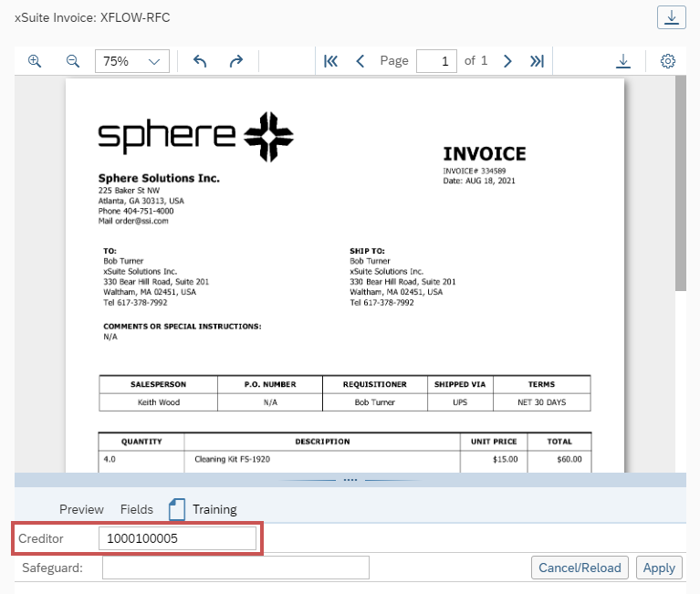This screenshot has height=594, width=700.
Task: Click the Mail order@ssi.com line
Action: [x=133, y=221]
